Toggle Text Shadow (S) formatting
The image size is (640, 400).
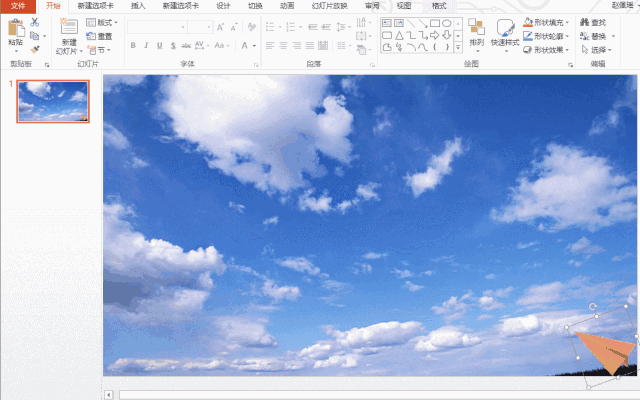[173, 46]
